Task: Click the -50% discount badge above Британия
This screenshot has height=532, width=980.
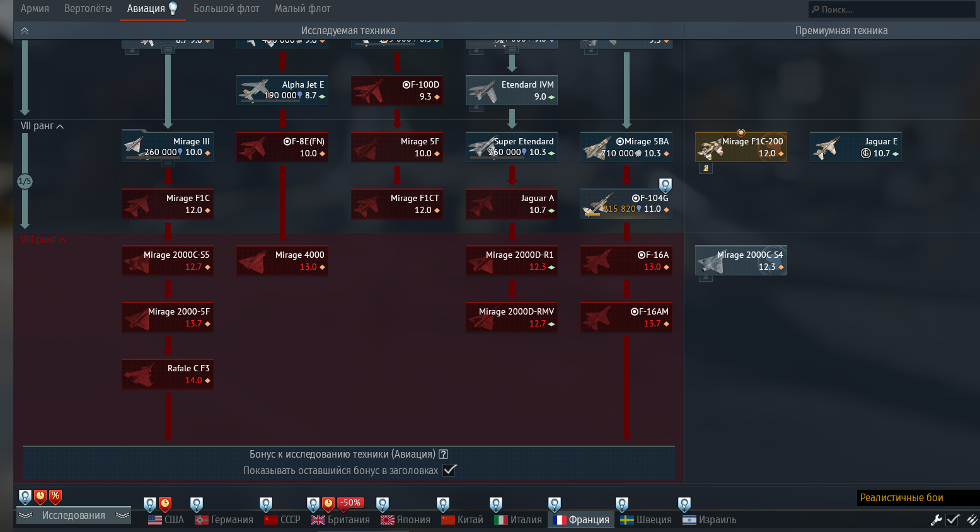Action: (x=351, y=503)
